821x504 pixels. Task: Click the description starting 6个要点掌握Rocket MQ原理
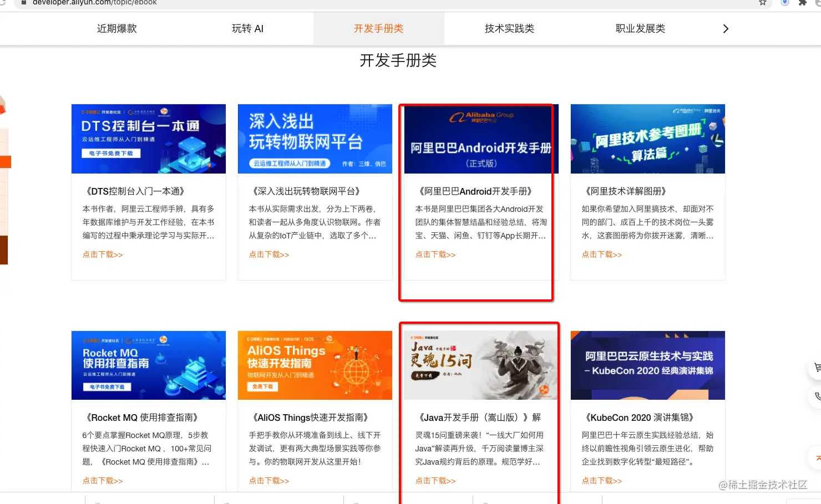[147, 449]
